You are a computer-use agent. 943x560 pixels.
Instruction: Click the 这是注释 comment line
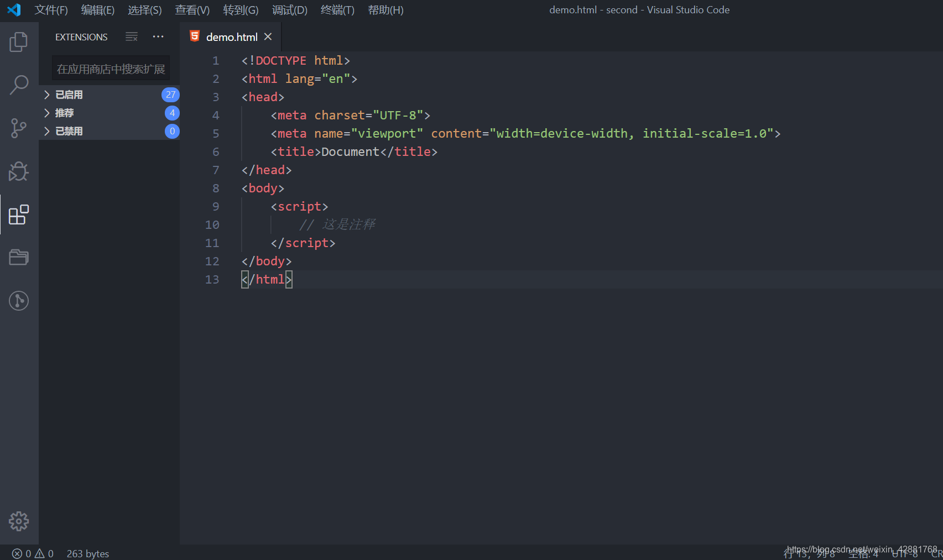[x=337, y=225]
